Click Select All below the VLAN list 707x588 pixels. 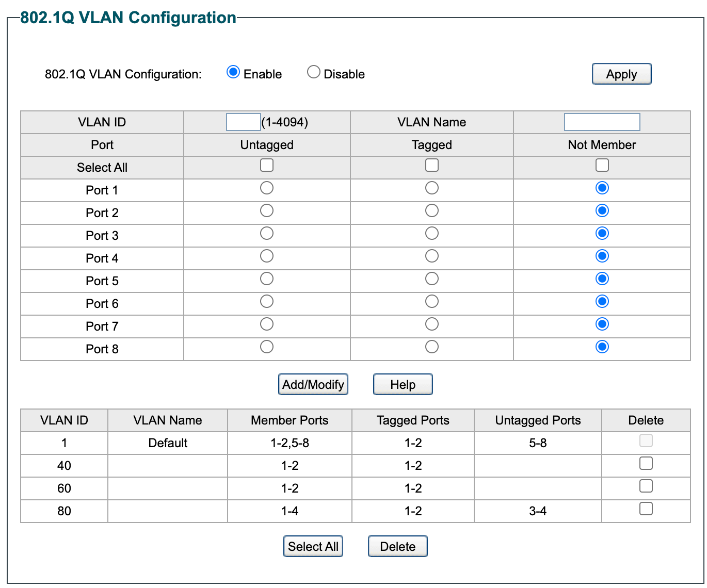tap(313, 547)
